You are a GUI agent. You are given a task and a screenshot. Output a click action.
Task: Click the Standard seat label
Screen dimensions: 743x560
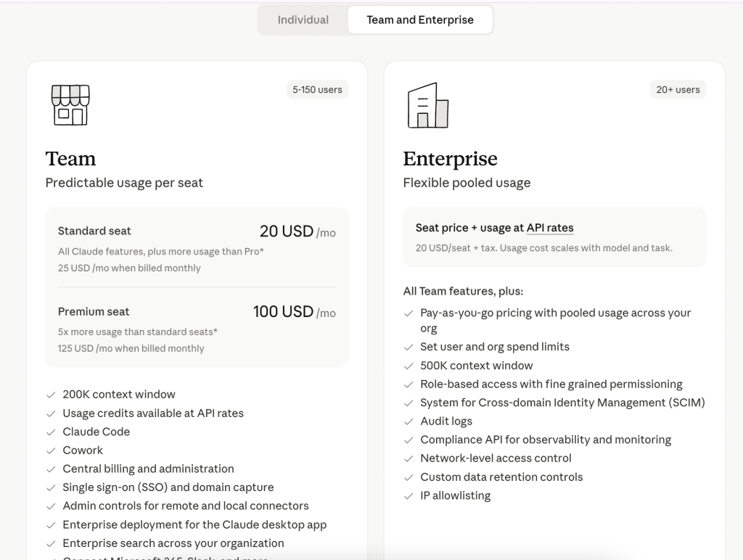point(94,231)
